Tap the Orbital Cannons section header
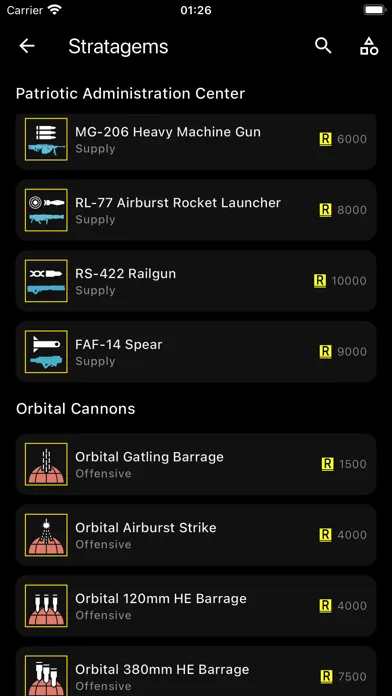Viewport: 392px width, 696px height. pos(75,409)
